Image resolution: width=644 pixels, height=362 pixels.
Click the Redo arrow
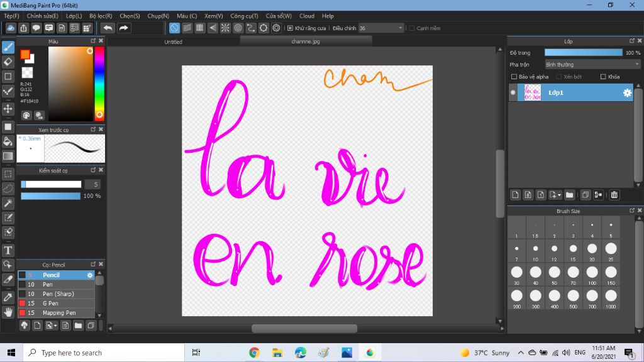123,28
